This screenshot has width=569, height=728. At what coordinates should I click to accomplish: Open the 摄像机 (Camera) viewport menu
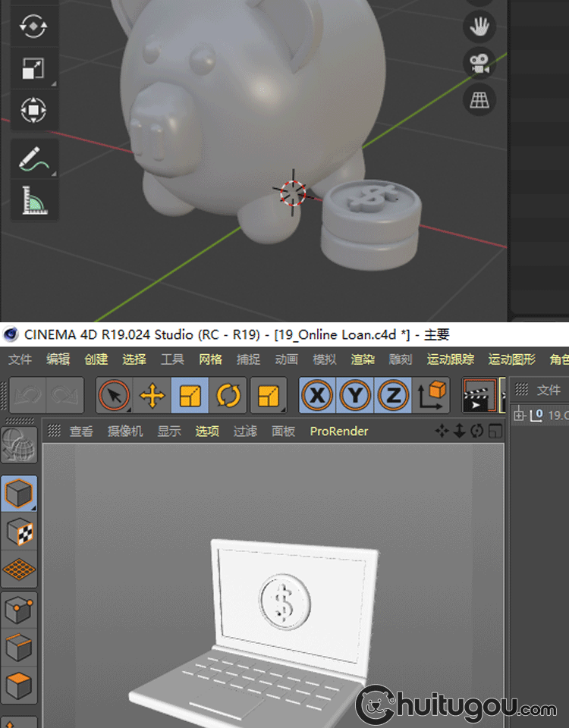pyautogui.click(x=125, y=431)
